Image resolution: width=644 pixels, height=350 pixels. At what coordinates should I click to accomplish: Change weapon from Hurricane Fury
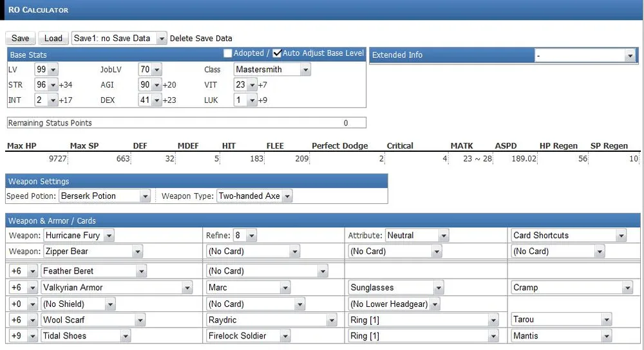(79, 235)
